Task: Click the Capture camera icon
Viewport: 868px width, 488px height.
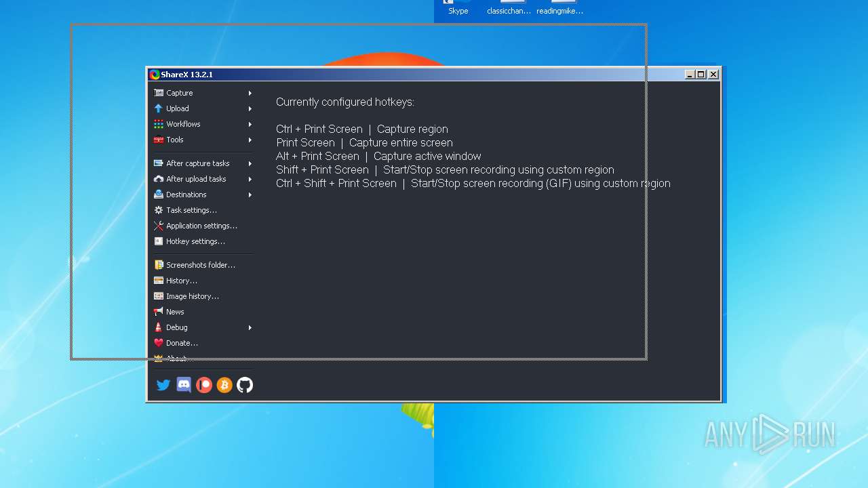Action: [x=159, y=93]
